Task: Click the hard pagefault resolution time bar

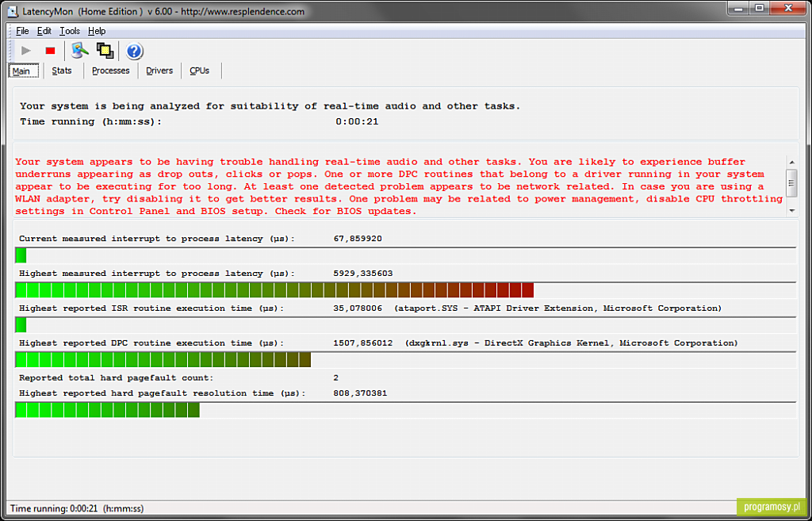Action: (405, 410)
